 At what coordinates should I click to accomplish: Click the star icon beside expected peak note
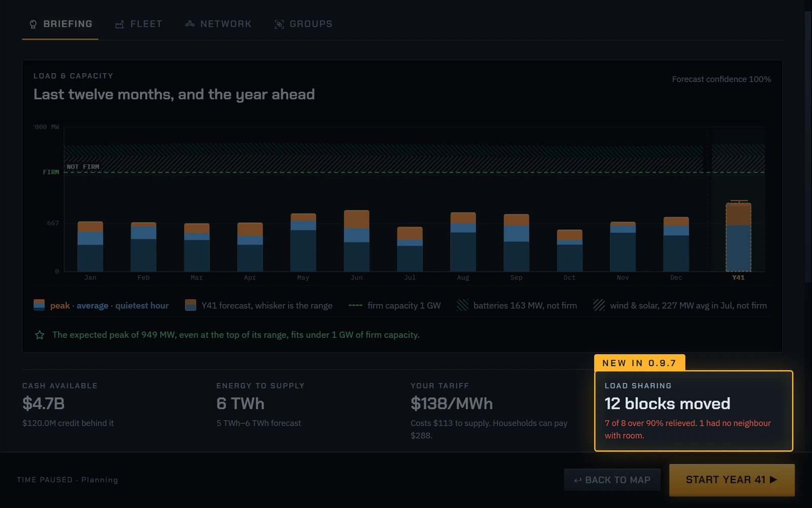(40, 335)
